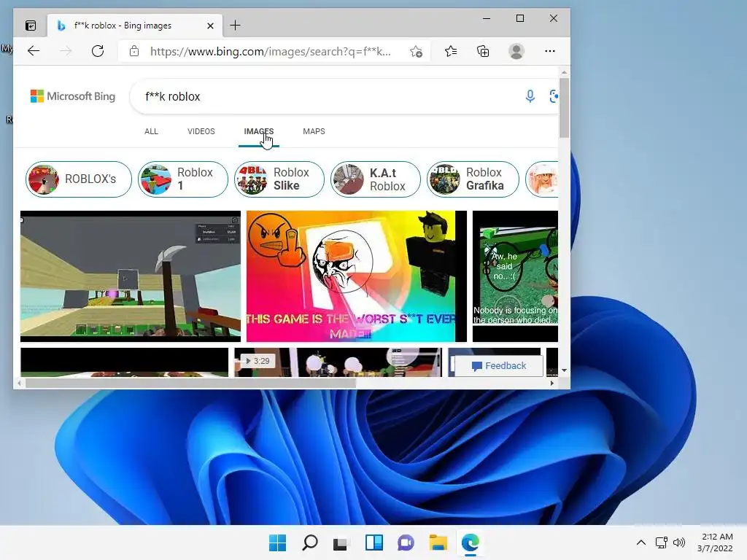Click the Refresh page icon

point(98,51)
